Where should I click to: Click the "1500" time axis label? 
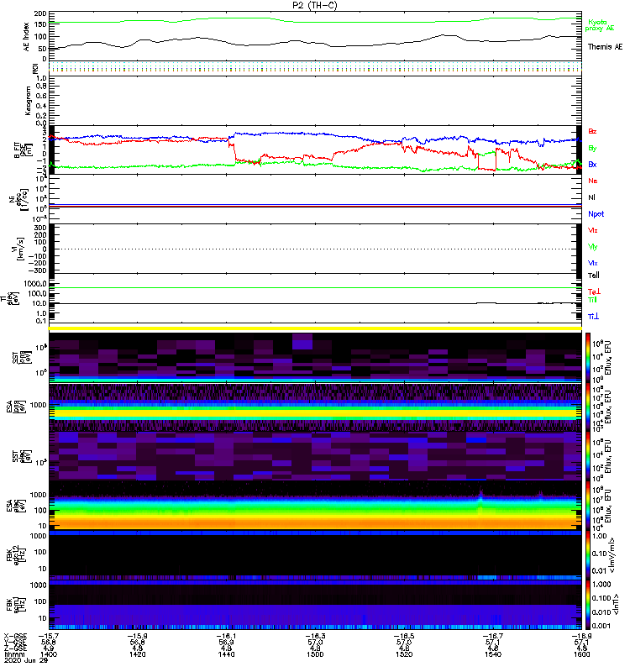click(x=315, y=654)
